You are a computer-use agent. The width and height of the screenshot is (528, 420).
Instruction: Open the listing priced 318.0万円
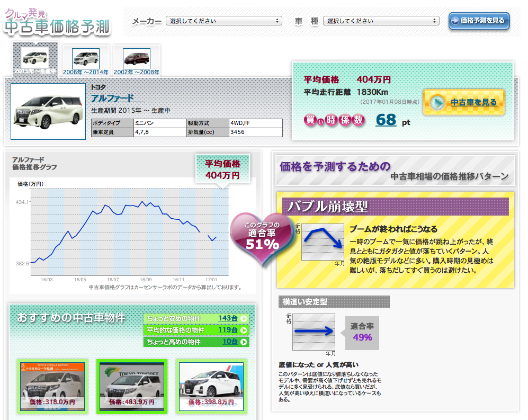click(52, 386)
